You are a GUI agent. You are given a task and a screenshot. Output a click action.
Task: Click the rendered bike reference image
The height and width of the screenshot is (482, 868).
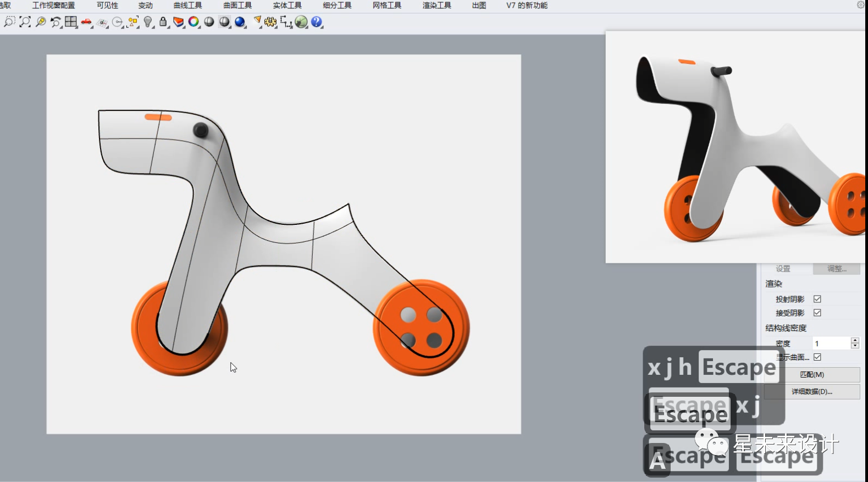(x=737, y=147)
